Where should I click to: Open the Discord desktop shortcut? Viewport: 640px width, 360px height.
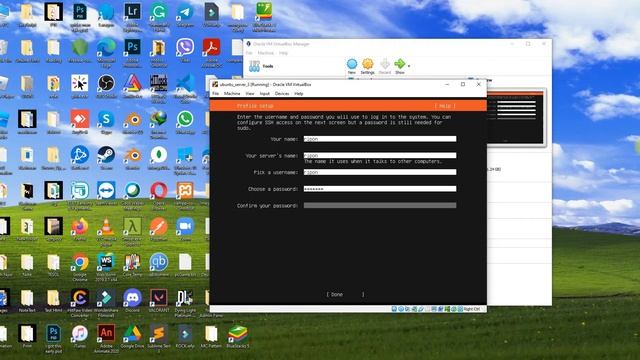tap(133, 300)
